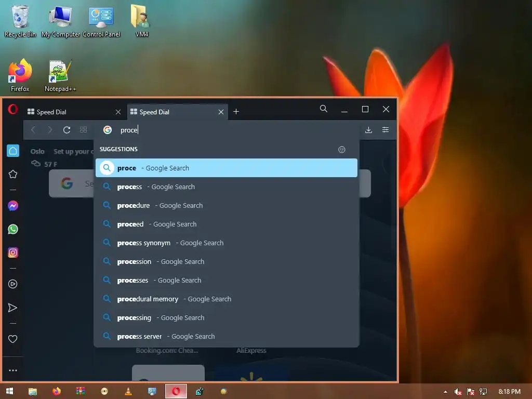The image size is (532, 399).
Task: Click the muted volume tray icon
Action: (458, 392)
